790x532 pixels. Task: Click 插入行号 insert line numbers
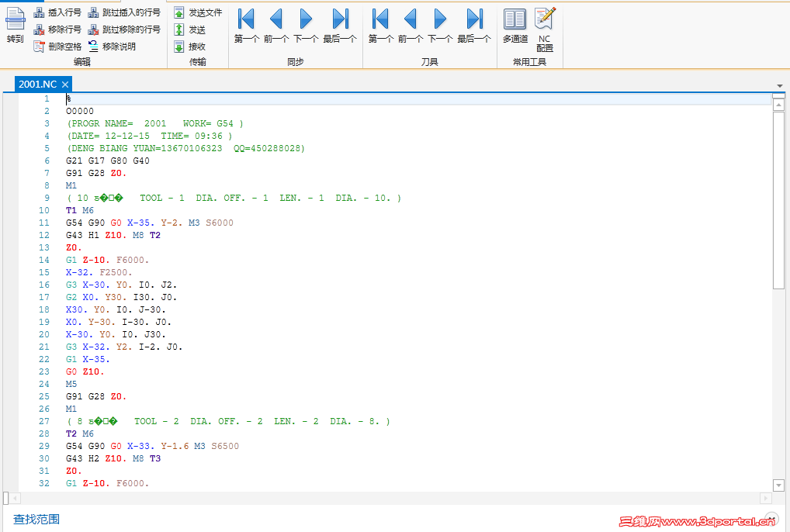tap(57, 12)
